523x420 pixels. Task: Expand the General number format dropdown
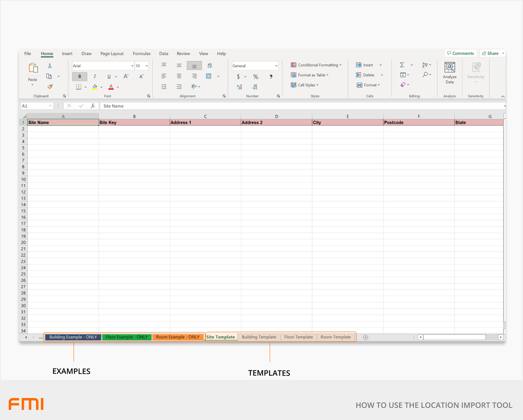(276, 66)
